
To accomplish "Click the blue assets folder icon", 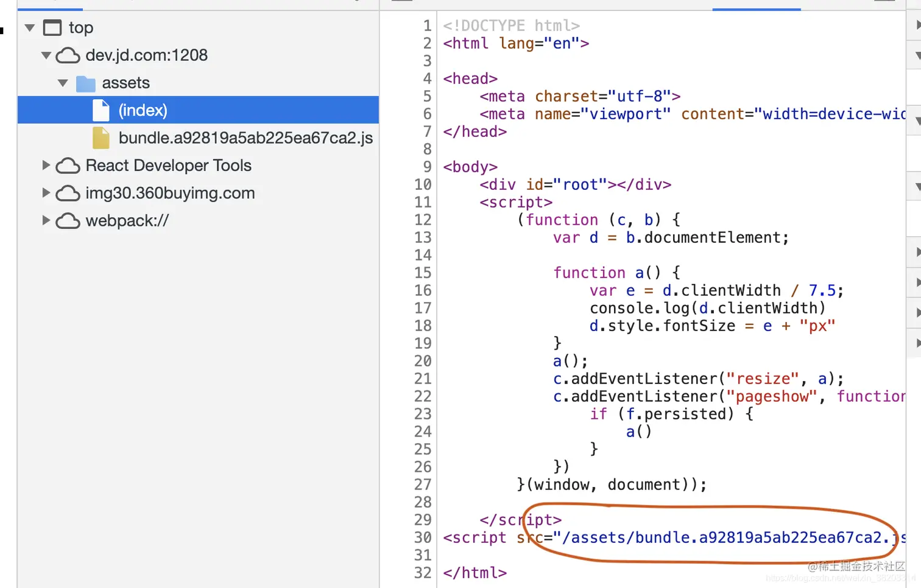I will click(x=85, y=83).
